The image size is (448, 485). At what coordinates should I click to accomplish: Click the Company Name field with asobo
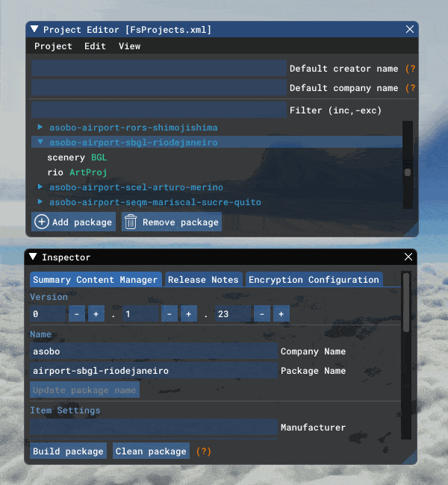pyautogui.click(x=154, y=351)
